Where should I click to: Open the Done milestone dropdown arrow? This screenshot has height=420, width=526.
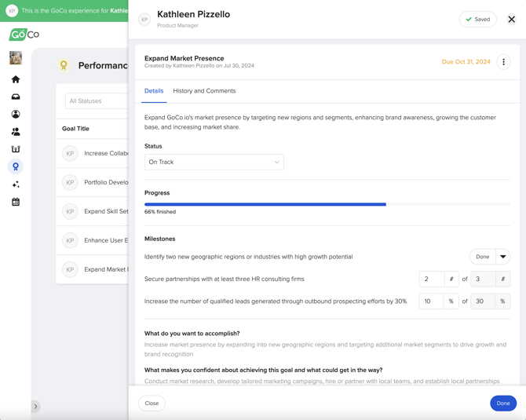click(x=503, y=257)
